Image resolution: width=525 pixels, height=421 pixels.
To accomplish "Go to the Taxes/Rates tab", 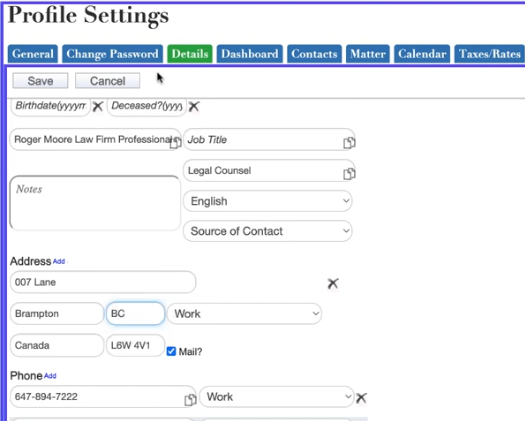I will click(x=490, y=54).
